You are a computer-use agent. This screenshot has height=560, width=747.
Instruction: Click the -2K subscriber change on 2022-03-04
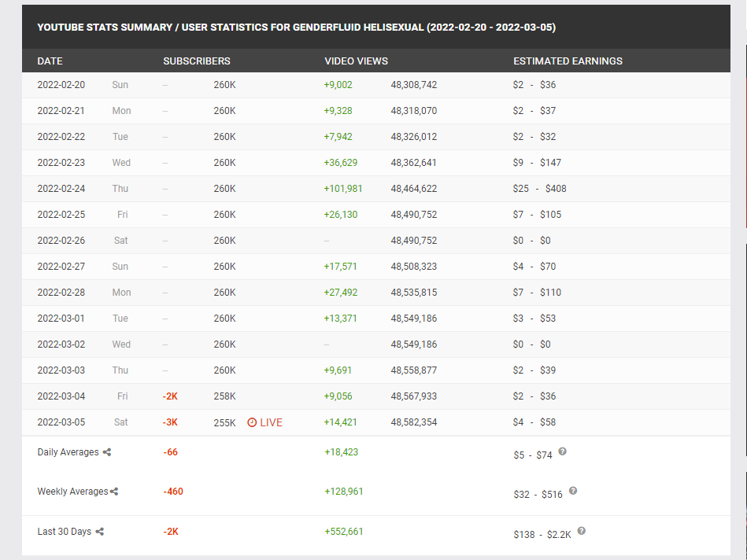[170, 396]
